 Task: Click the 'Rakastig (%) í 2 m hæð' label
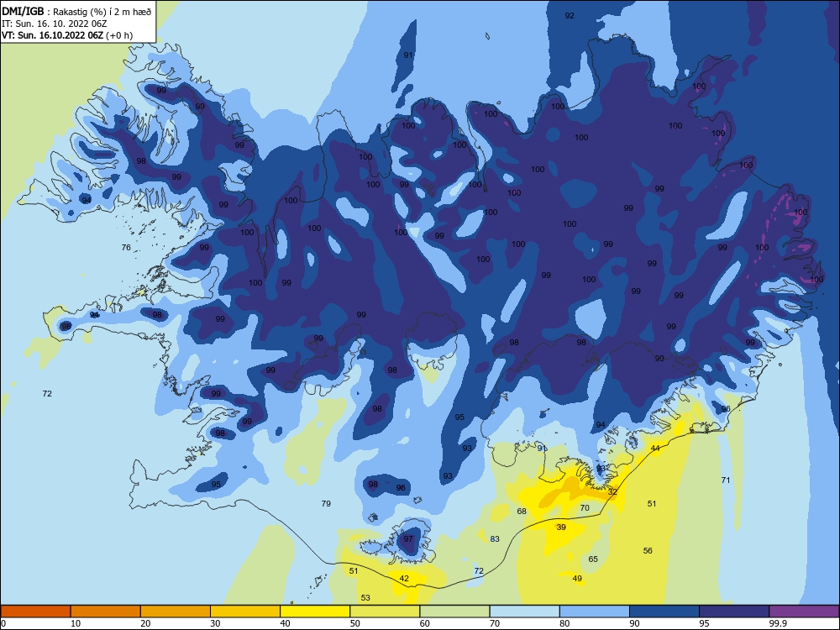pyautogui.click(x=102, y=12)
